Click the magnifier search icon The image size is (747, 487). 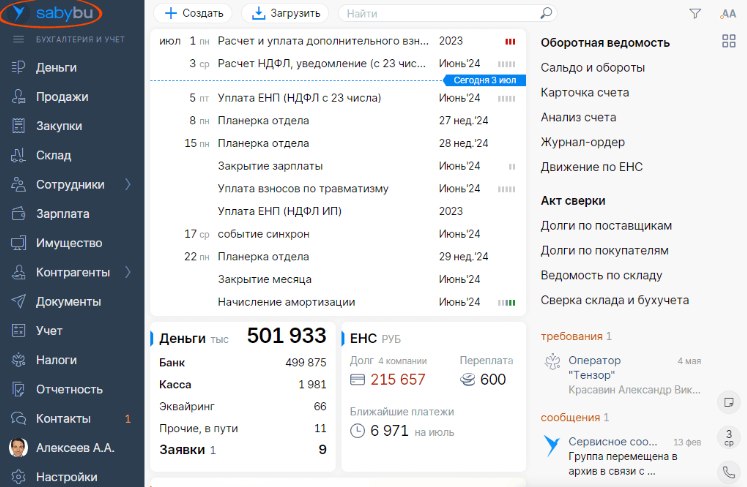point(546,13)
